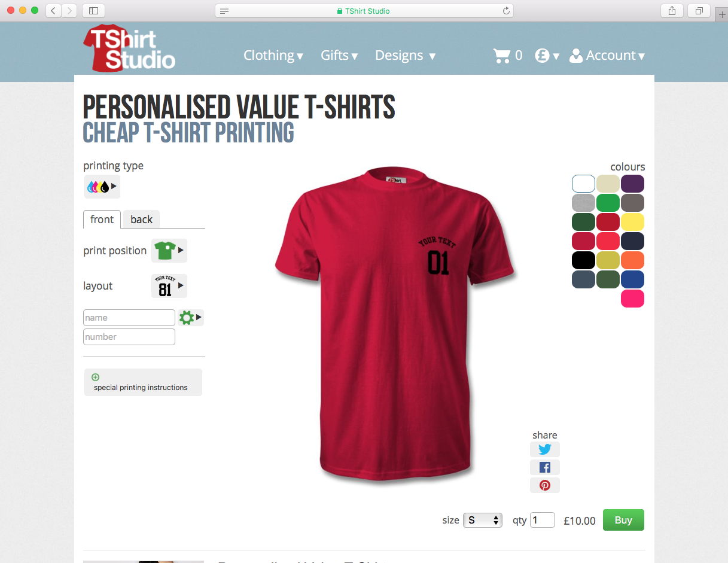Open the size dropdown
The width and height of the screenshot is (728, 563).
point(483,521)
